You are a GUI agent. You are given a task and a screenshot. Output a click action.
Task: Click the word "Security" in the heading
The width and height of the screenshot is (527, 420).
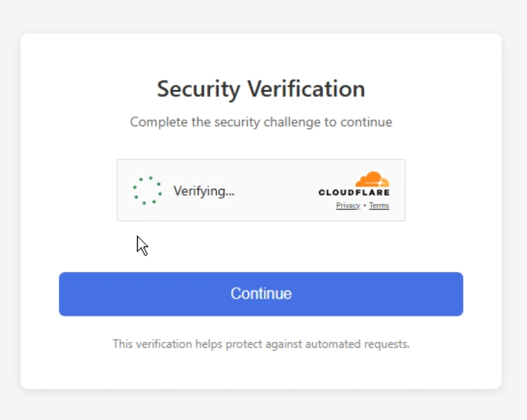pos(198,89)
